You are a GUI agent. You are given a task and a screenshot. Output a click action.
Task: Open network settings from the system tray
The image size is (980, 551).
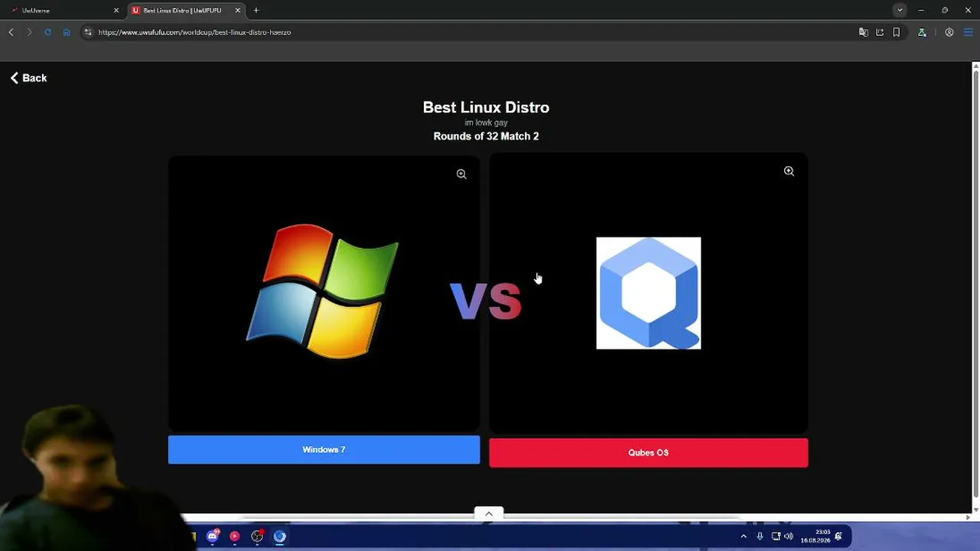pyautogui.click(x=776, y=536)
